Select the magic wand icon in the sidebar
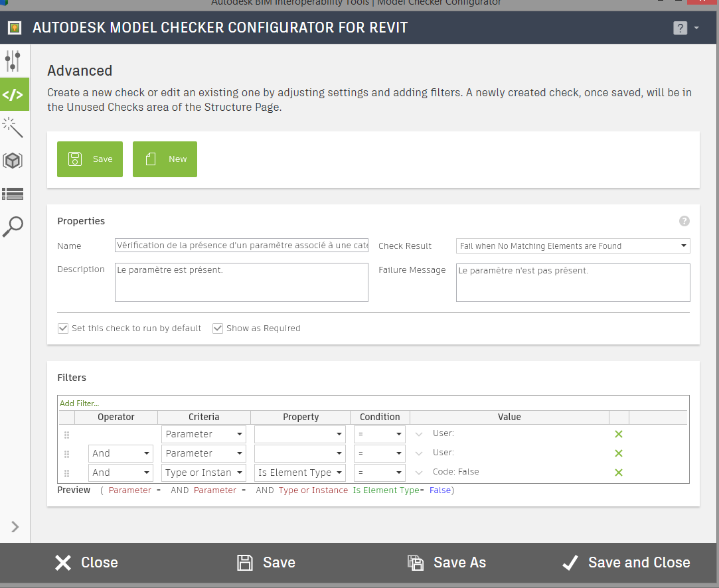Viewport: 719px width, 588px height. 14,127
